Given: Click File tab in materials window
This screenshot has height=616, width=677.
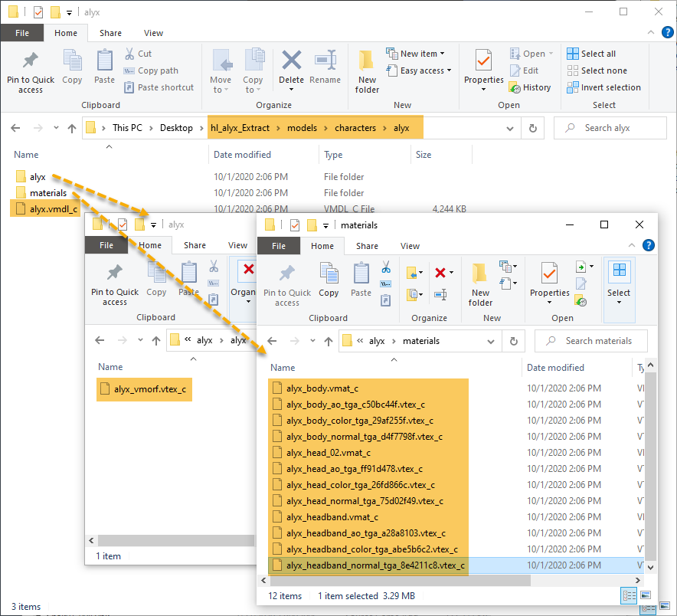Looking at the screenshot, I should coord(279,246).
